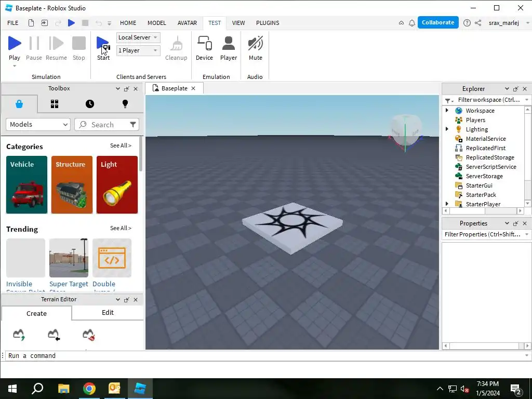Expand the Workspace tree node
This screenshot has height=399, width=532.
(447, 110)
